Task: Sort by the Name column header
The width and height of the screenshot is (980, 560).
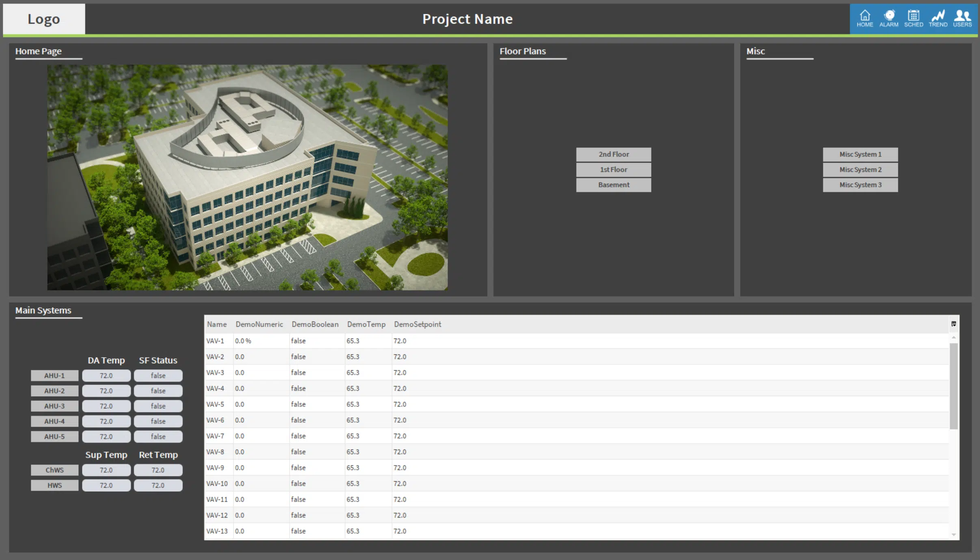Action: [x=217, y=324]
